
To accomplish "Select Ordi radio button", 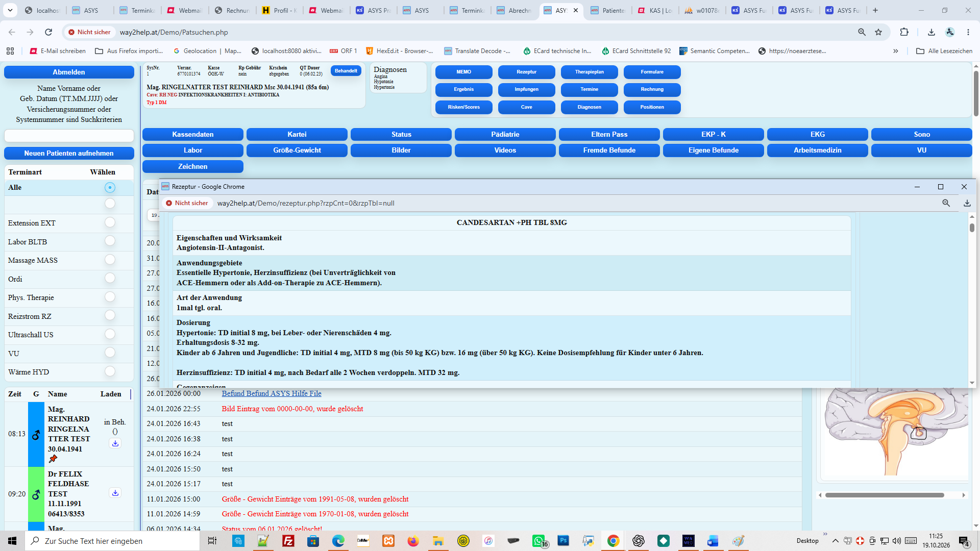I will coord(110,278).
